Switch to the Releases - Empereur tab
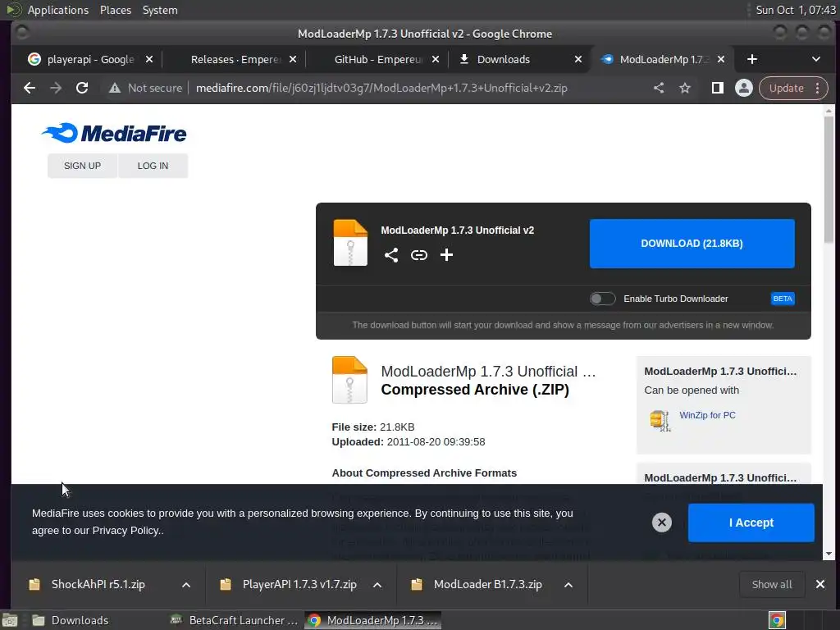This screenshot has width=840, height=630. [x=234, y=59]
